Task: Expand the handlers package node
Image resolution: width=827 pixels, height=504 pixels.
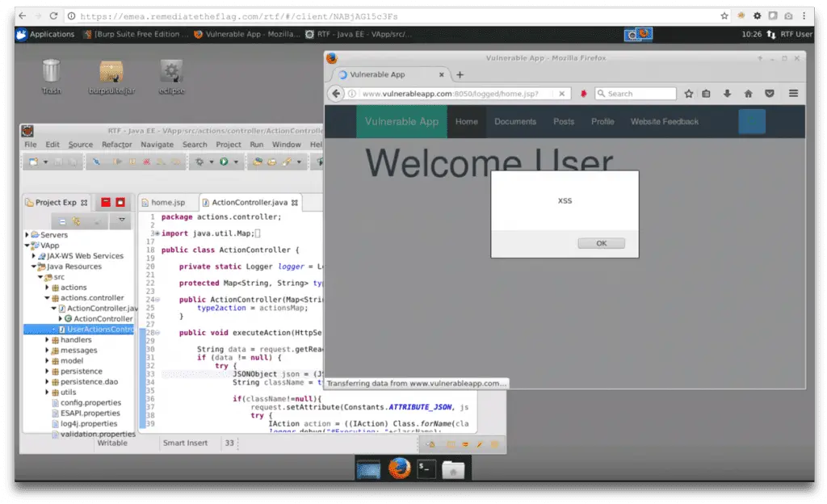Action: click(x=48, y=340)
